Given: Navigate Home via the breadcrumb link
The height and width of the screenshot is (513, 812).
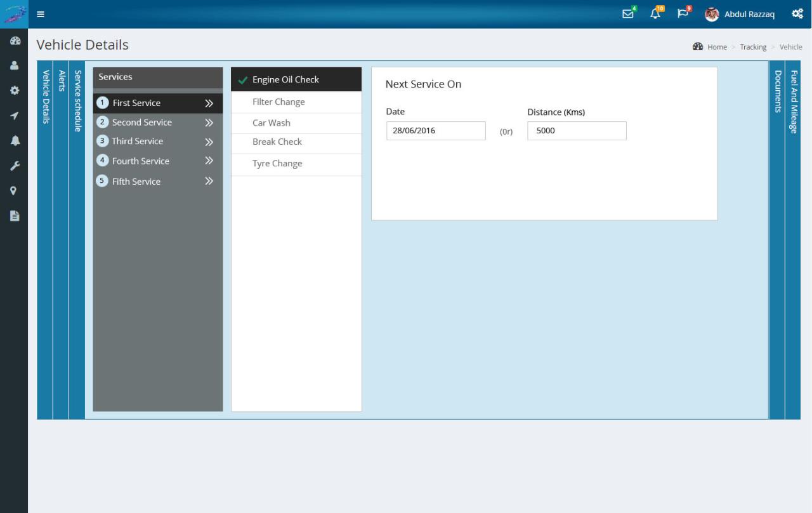Looking at the screenshot, I should [x=716, y=46].
